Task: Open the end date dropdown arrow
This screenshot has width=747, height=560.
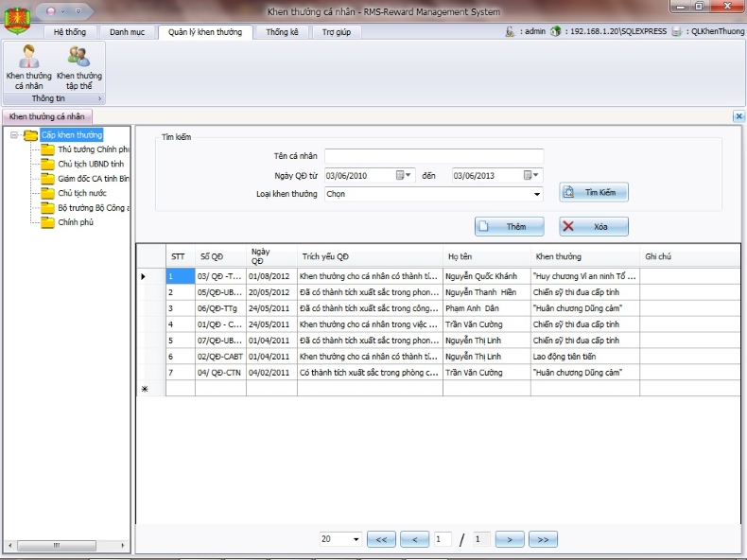Action: pyautogui.click(x=537, y=175)
